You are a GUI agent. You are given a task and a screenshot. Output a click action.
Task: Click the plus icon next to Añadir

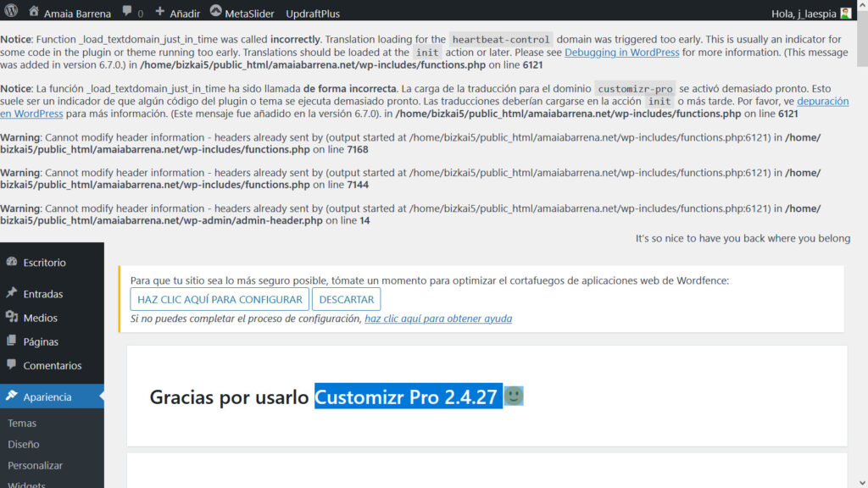click(x=160, y=11)
